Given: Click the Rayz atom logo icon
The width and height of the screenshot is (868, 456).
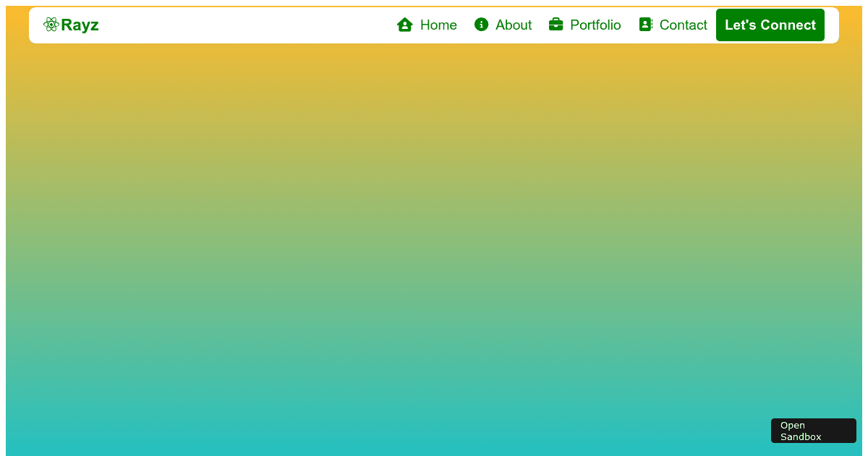Looking at the screenshot, I should coord(51,25).
